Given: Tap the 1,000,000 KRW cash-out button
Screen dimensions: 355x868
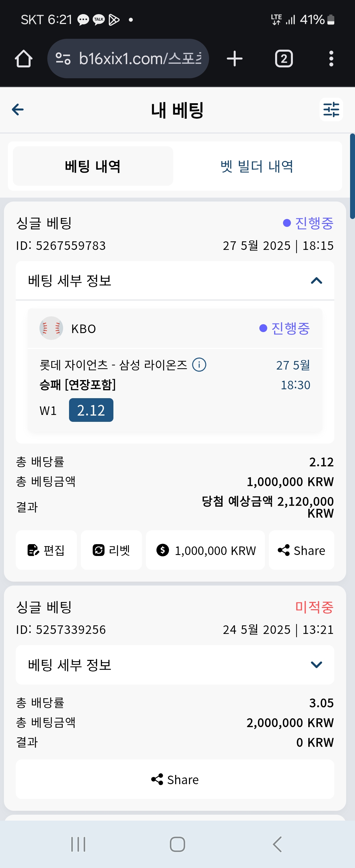Looking at the screenshot, I should [x=205, y=550].
